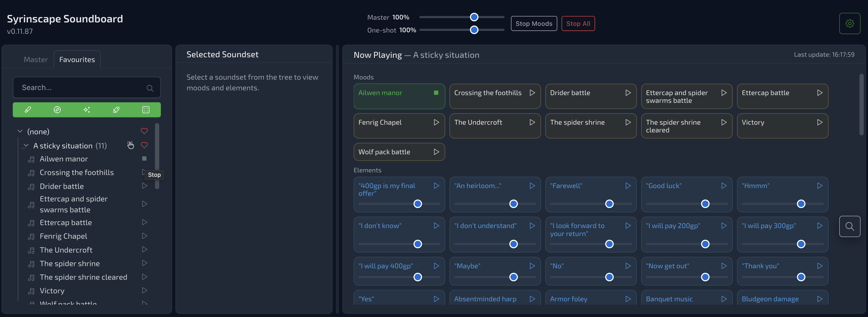The width and height of the screenshot is (868, 317).
Task: Select the dice category filter icon
Action: [x=146, y=109]
